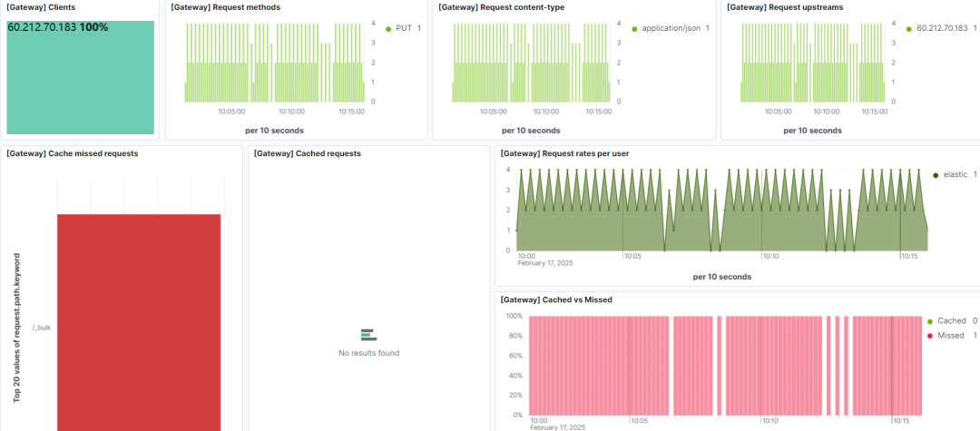Screen dimensions: 980x431
Task: Click the 10:10 tick in Cached vs Missed chart
Action: click(770, 420)
